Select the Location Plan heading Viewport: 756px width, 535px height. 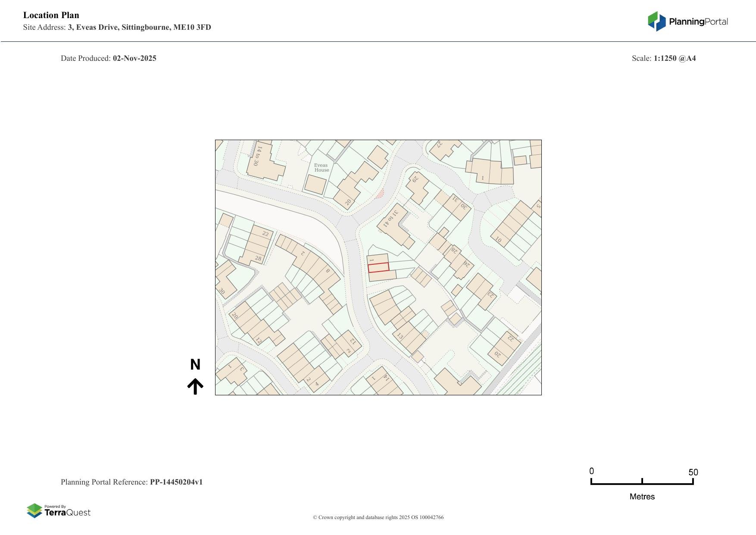point(51,15)
